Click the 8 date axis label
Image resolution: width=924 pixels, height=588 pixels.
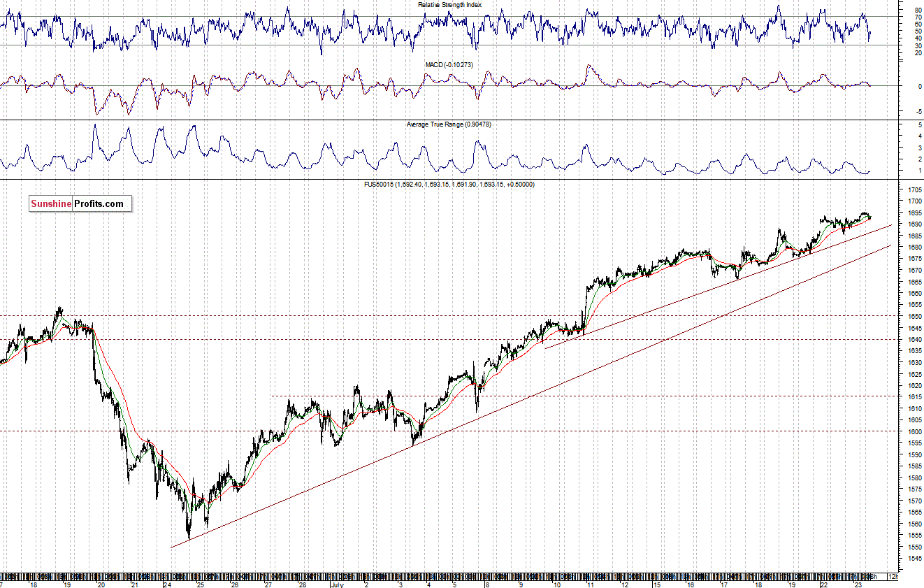[488, 585]
